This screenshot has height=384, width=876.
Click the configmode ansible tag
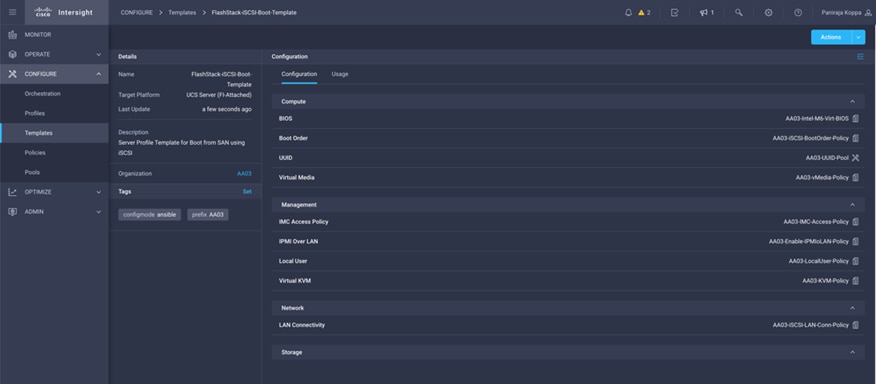[x=149, y=215]
